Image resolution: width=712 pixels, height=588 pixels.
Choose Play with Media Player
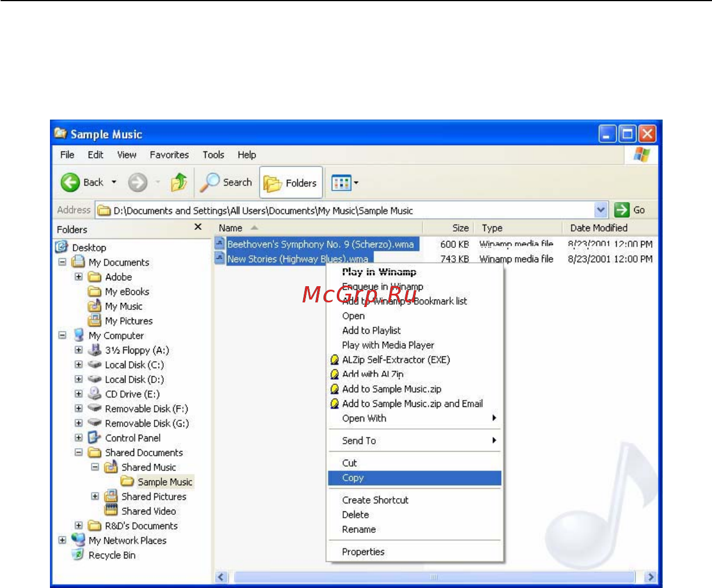point(388,345)
